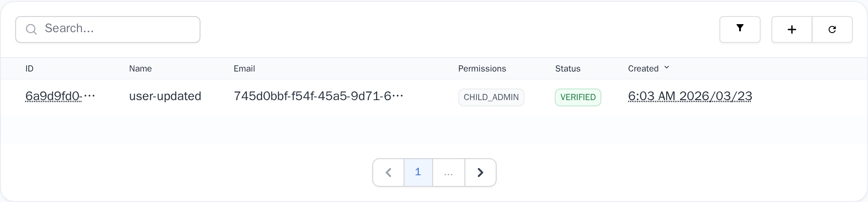Screen dimensions: 868x202
Task: Click the Permissions column header
Action: (x=482, y=68)
